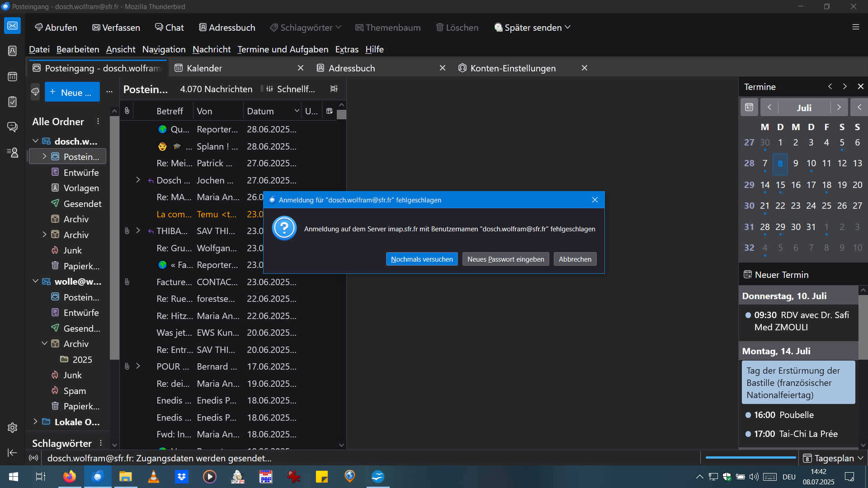This screenshot has height=488, width=868.
Task: Click the Abrufen get messages button
Action: tap(56, 28)
